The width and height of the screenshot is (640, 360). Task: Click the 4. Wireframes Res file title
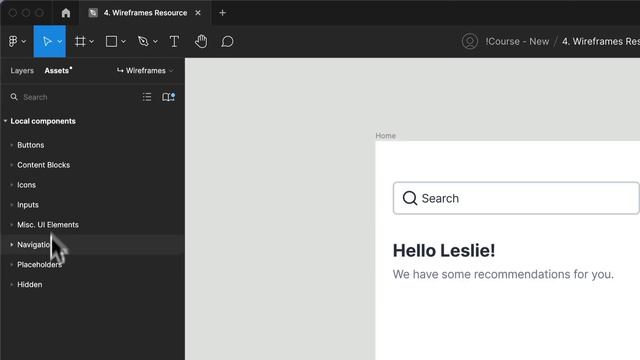pos(601,41)
